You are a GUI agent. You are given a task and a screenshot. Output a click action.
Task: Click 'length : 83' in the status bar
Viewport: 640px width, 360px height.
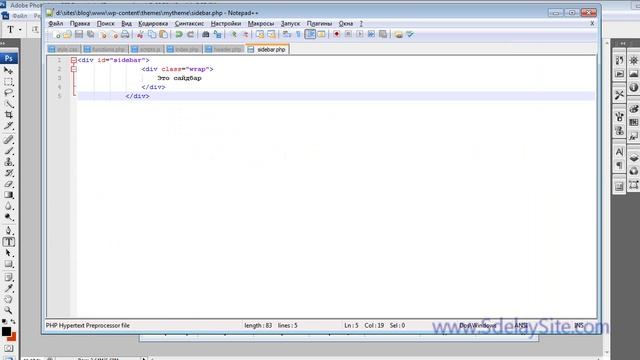[x=258, y=326]
